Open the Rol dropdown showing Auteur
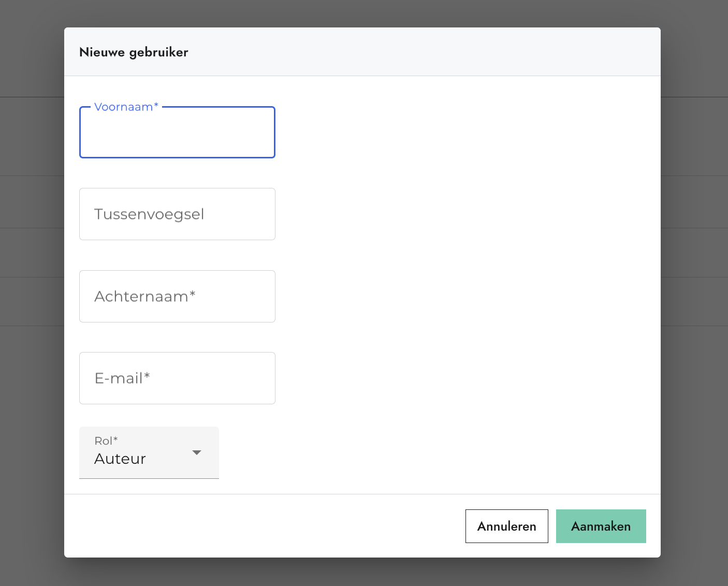The height and width of the screenshot is (586, 728). [x=149, y=452]
